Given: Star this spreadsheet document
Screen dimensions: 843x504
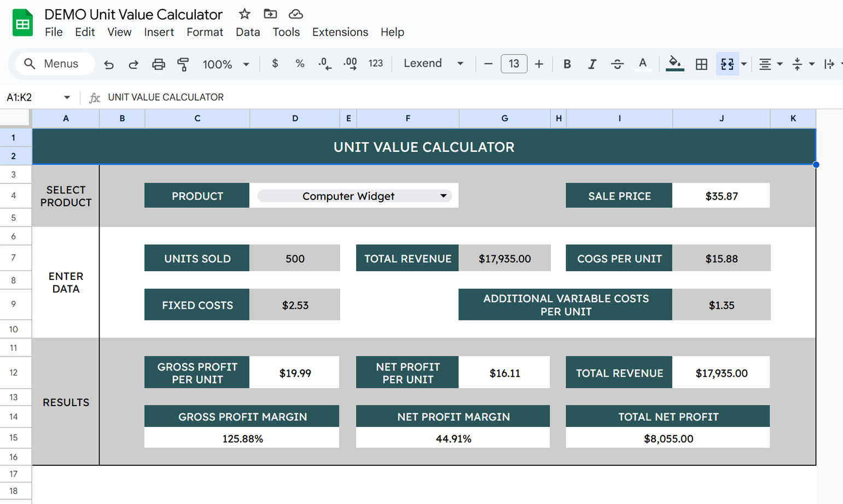Looking at the screenshot, I should point(245,14).
